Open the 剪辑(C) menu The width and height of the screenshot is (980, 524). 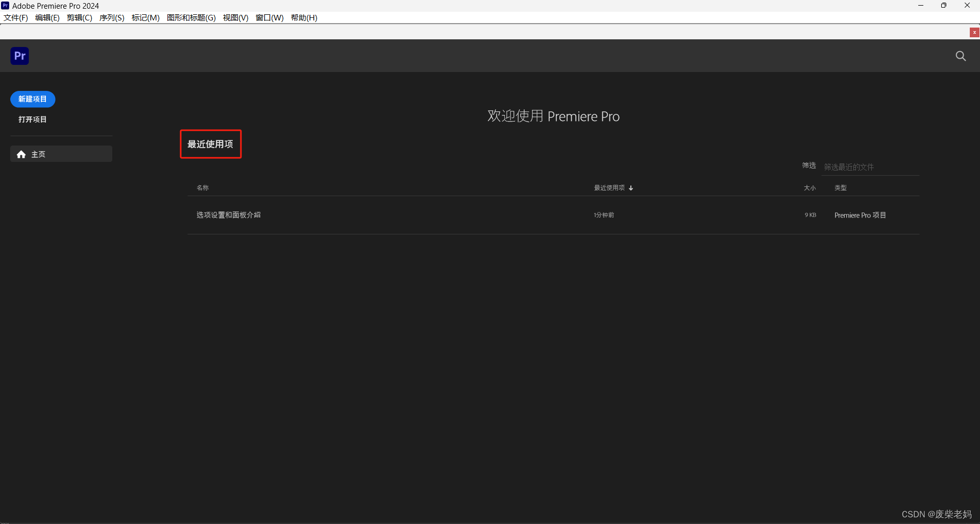coord(80,18)
